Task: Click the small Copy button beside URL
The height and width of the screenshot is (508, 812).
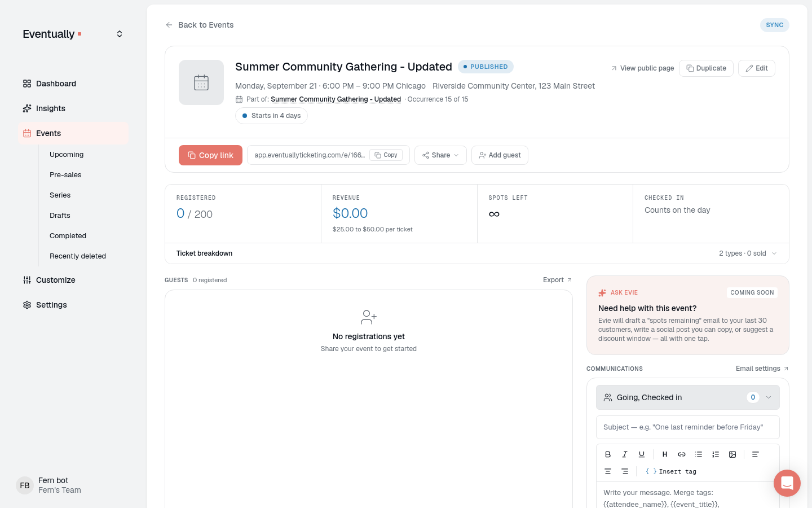Action: pyautogui.click(x=386, y=155)
